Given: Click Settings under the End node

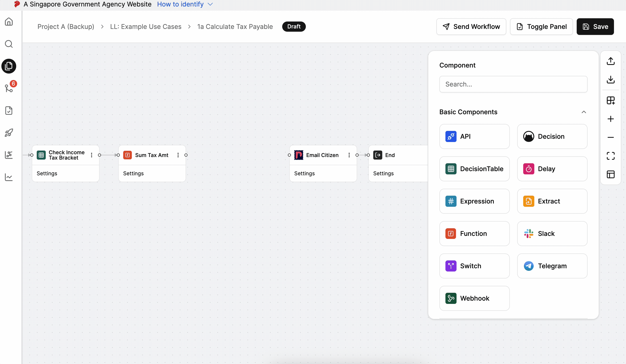Looking at the screenshot, I should click(x=383, y=173).
